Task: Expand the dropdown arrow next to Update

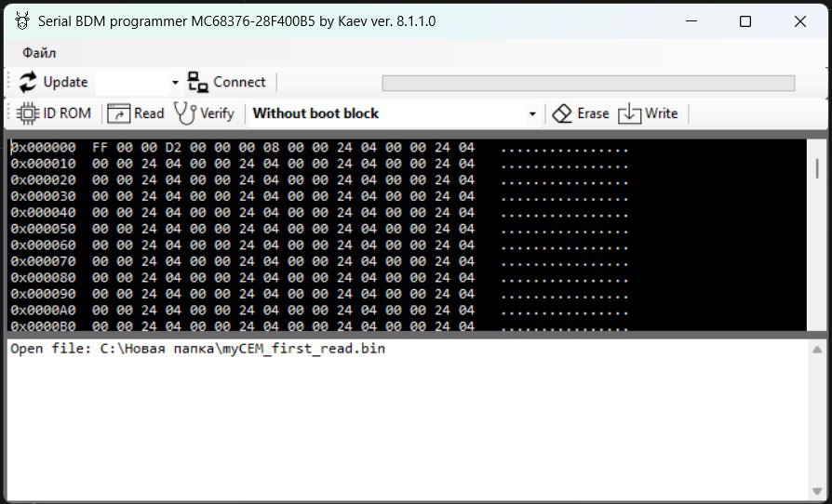Action: click(175, 83)
